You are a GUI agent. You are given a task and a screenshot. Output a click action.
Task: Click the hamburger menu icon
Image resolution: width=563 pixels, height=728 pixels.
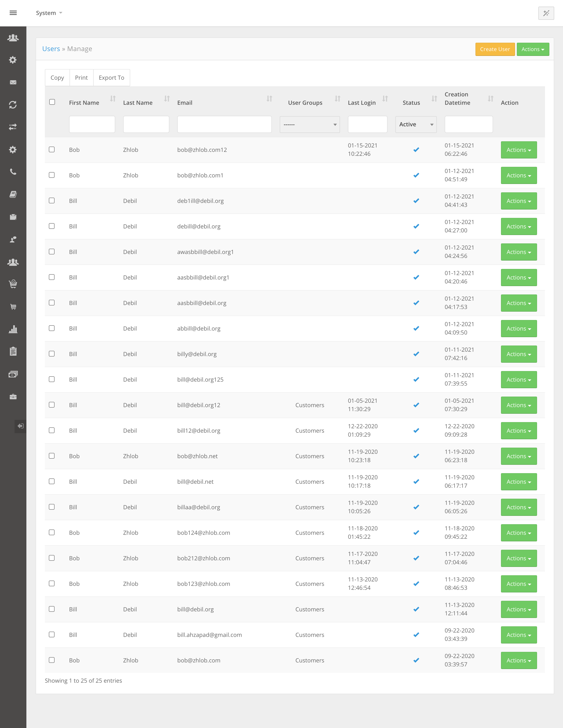[x=13, y=13]
